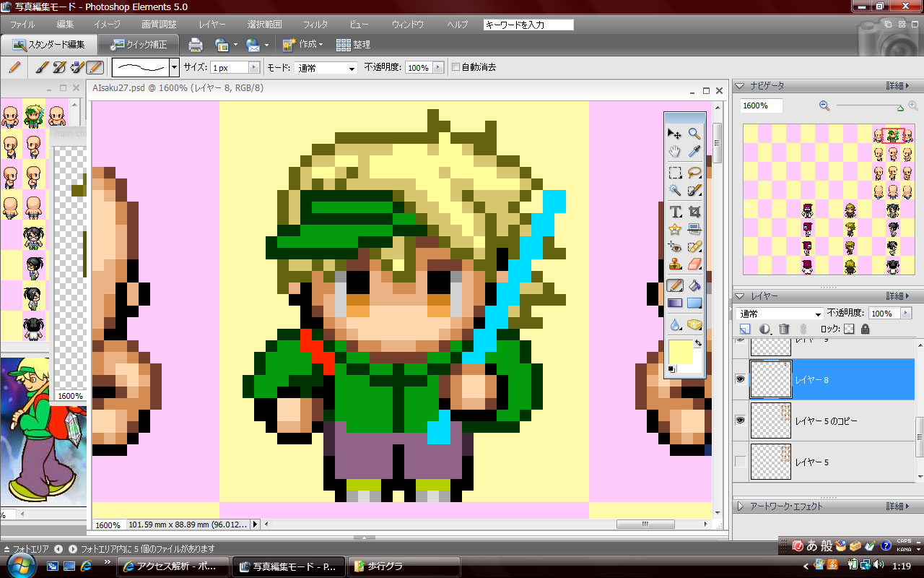Open options bar 不透明度 slider arrow
The image size is (924, 578).
[437, 68]
